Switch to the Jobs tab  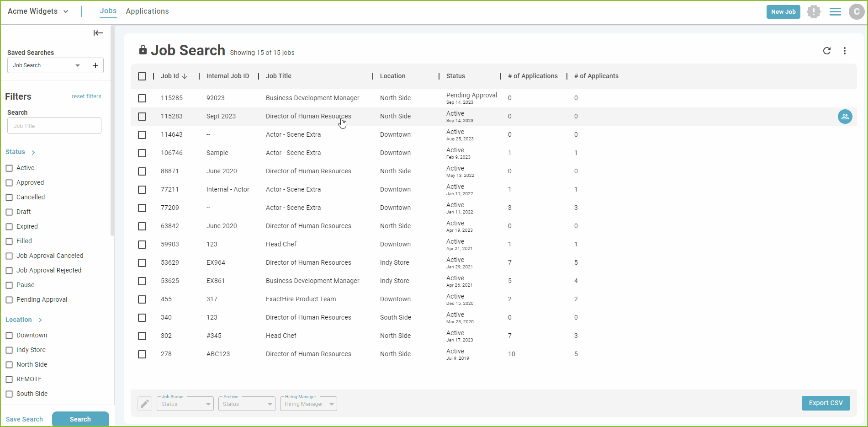coord(108,11)
